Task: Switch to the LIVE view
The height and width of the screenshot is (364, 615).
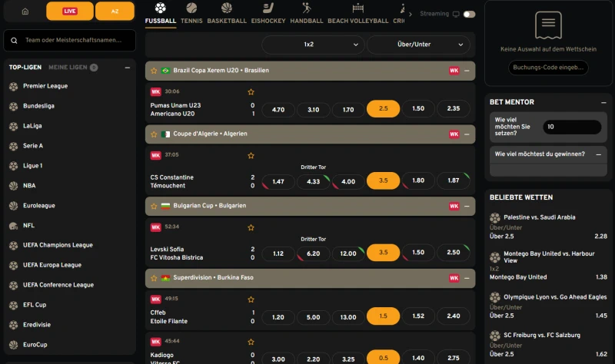Action: click(x=69, y=12)
